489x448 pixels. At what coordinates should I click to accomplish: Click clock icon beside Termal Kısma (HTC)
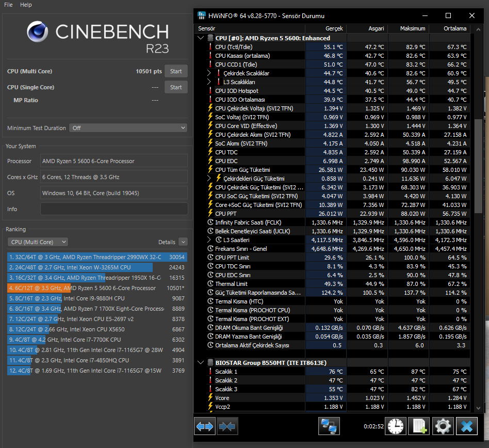(x=210, y=301)
